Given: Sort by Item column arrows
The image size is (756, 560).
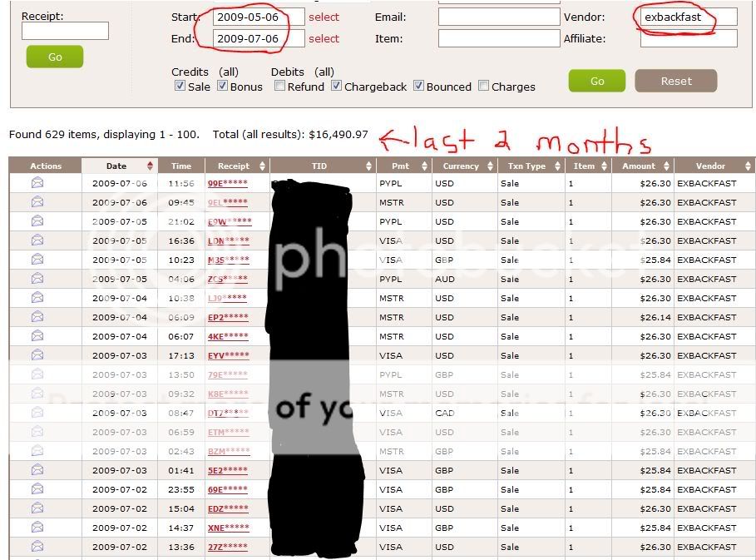Looking at the screenshot, I should [604, 166].
